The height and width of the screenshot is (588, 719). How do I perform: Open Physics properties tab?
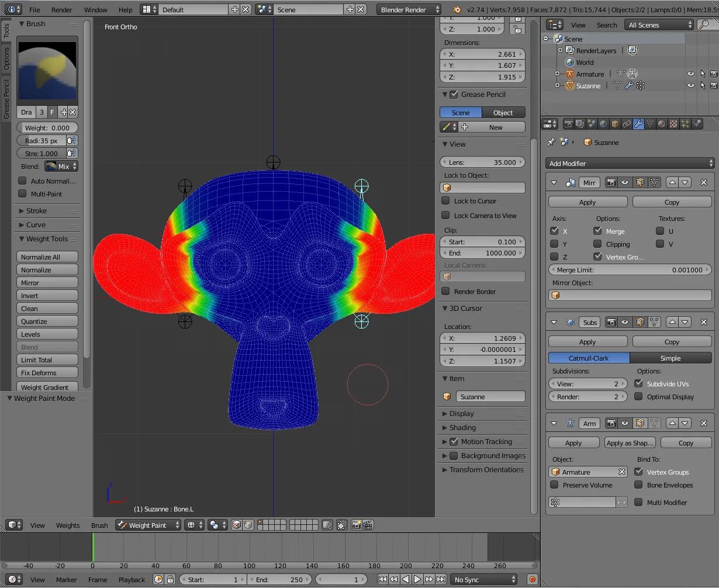click(697, 124)
